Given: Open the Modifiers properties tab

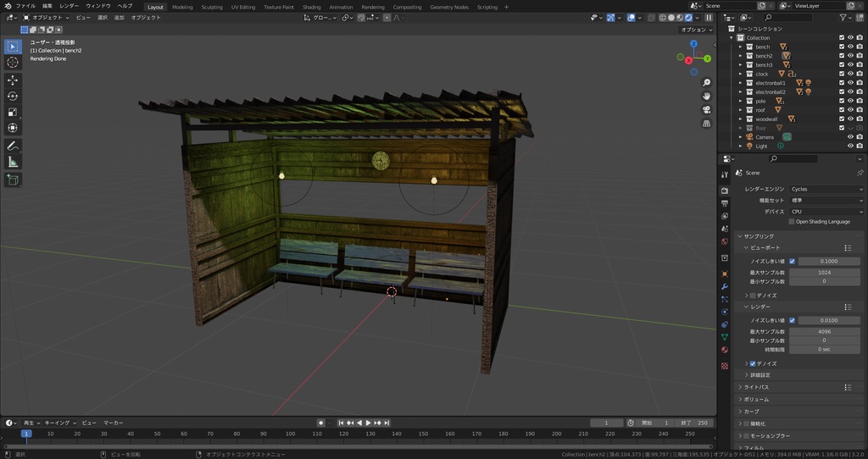Looking at the screenshot, I should pos(725,286).
